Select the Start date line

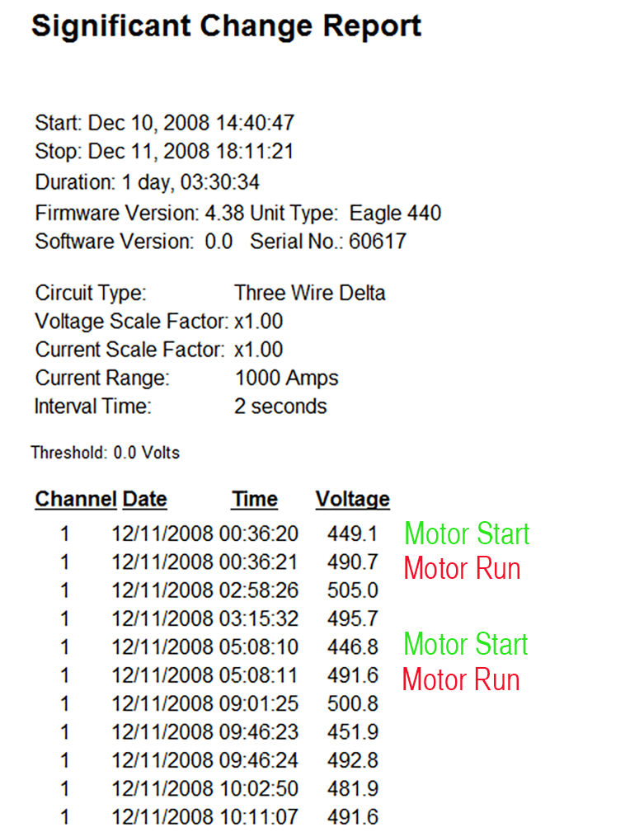click(164, 124)
